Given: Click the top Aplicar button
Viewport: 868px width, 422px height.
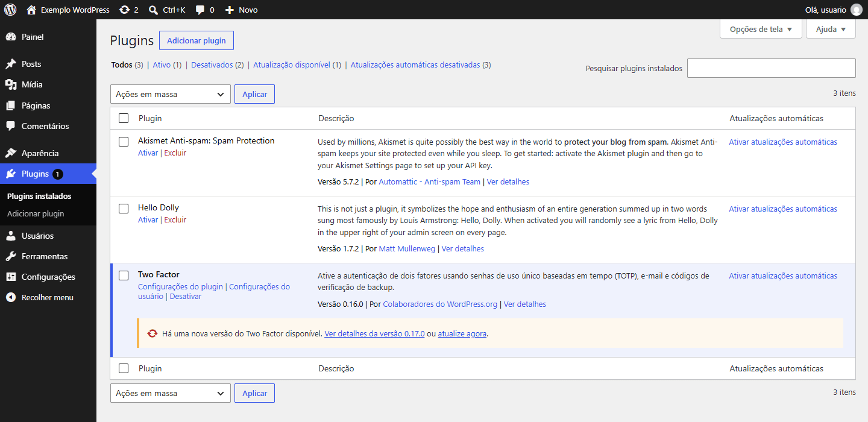Looking at the screenshot, I should pyautogui.click(x=254, y=94).
